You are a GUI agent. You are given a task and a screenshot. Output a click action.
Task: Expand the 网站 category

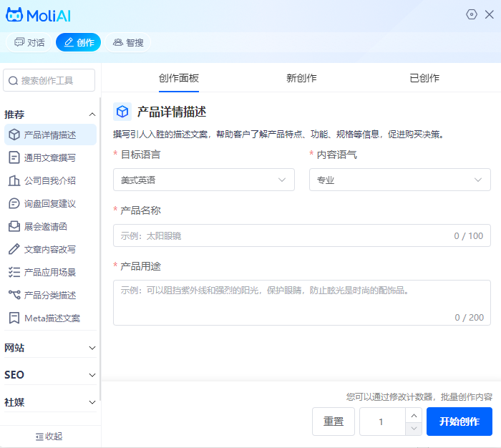tap(50, 348)
